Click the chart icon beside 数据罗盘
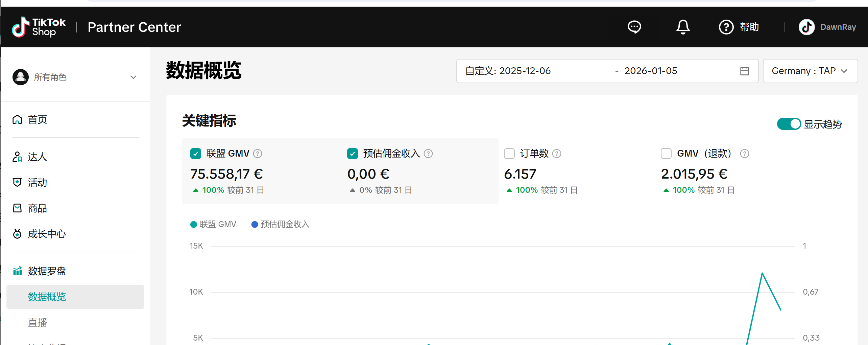Viewport: 868px width, 345px height. tap(17, 271)
